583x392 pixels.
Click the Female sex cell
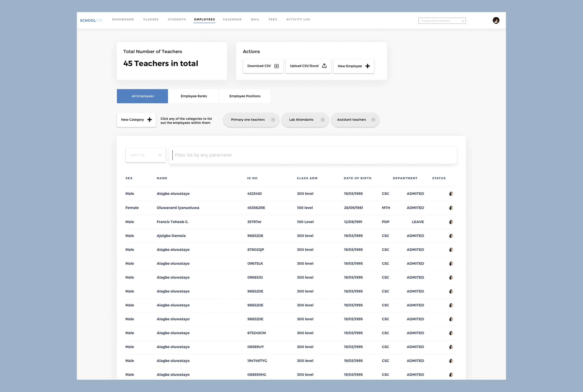tap(132, 208)
